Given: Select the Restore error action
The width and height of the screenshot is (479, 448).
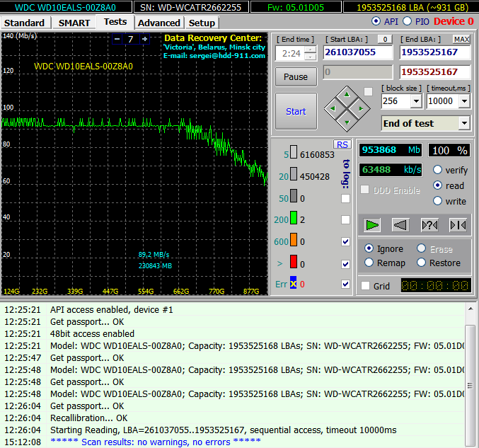Looking at the screenshot, I should click(x=421, y=262).
